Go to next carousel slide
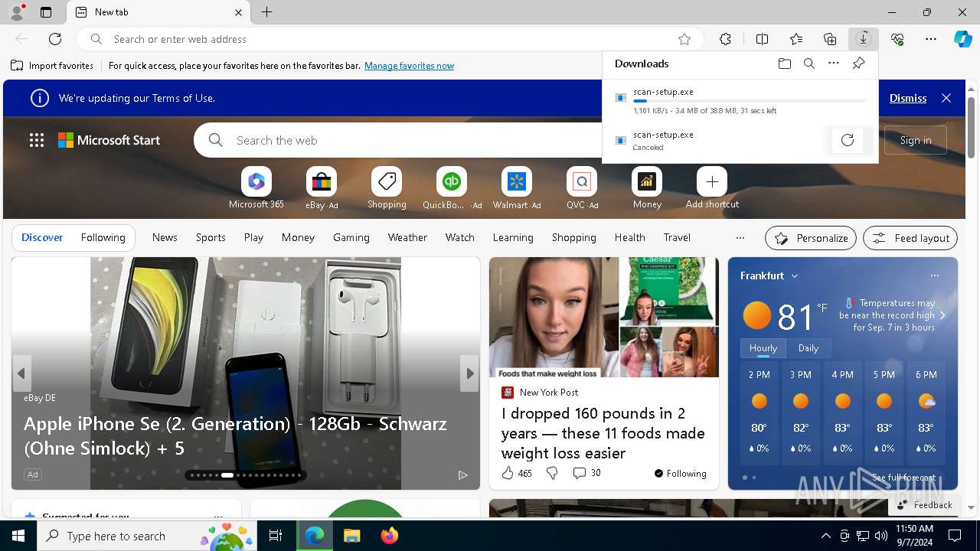Image resolution: width=980 pixels, height=551 pixels. [469, 373]
